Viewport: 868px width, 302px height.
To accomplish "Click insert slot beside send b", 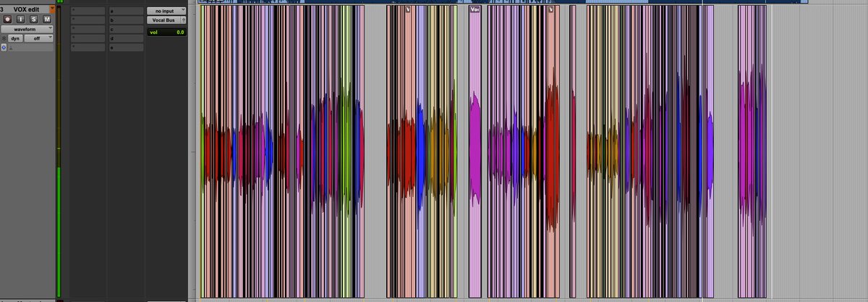I will click(x=88, y=20).
